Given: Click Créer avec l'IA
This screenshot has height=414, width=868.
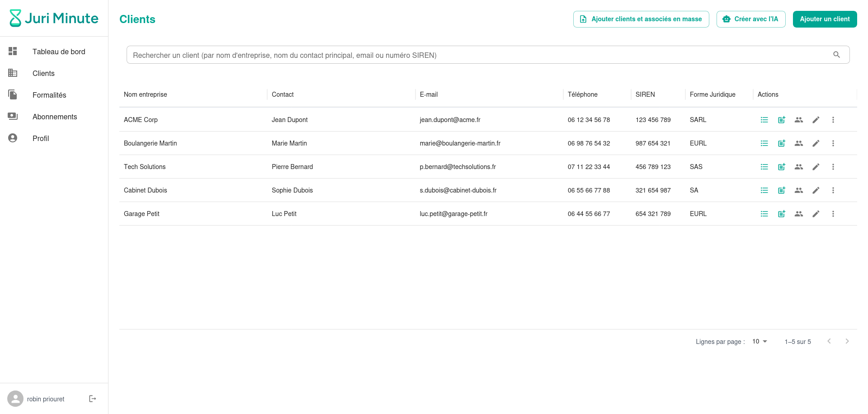Looking at the screenshot, I should pyautogui.click(x=750, y=19).
